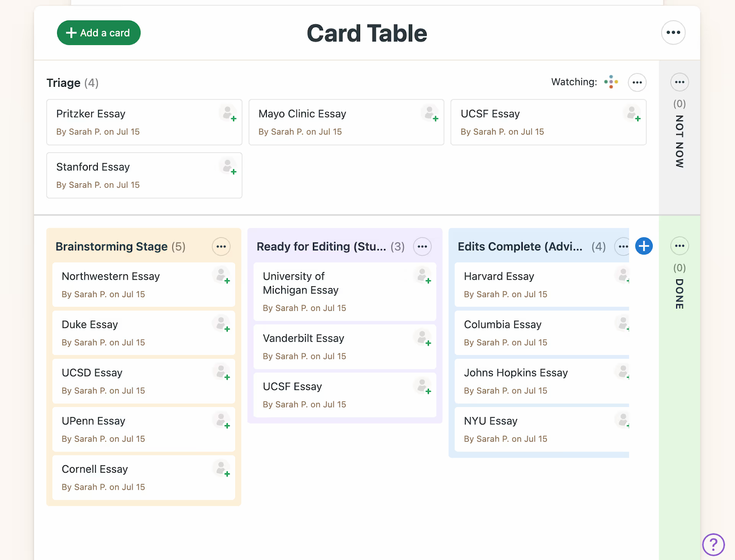Viewport: 735px width, 560px height.
Task: Open the Triage section ellipsis menu
Action: click(637, 82)
